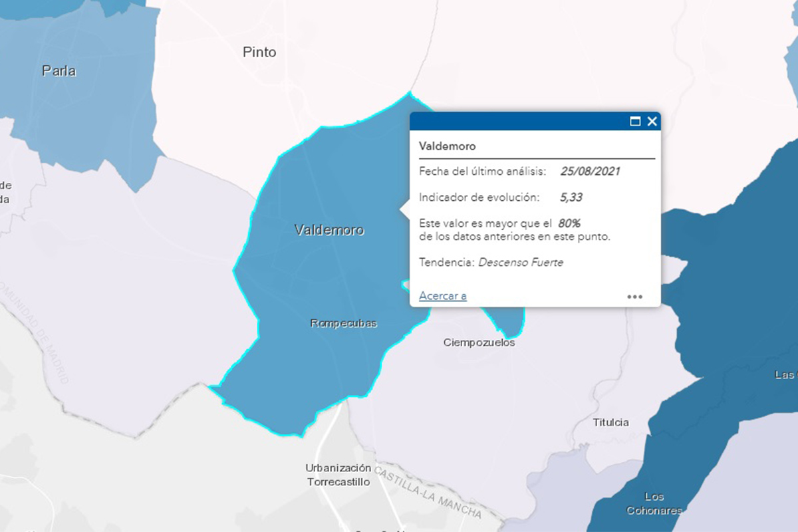Click the evolution indicator value 5,33
This screenshot has width=798, height=532.
click(x=571, y=198)
